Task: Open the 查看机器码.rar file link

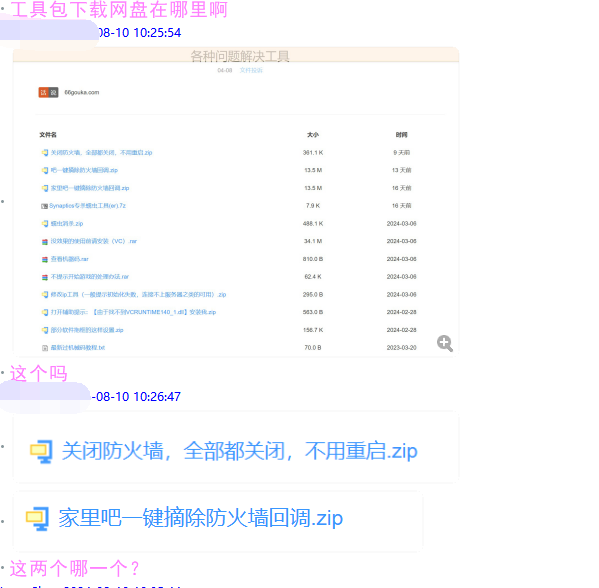Action: tap(70, 259)
